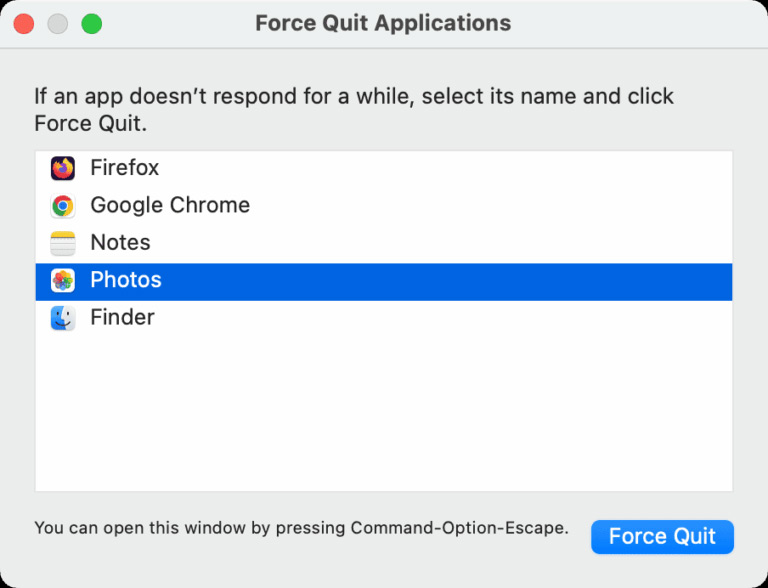
Task: Close the Force Quit Applications window
Action: pyautogui.click(x=24, y=24)
